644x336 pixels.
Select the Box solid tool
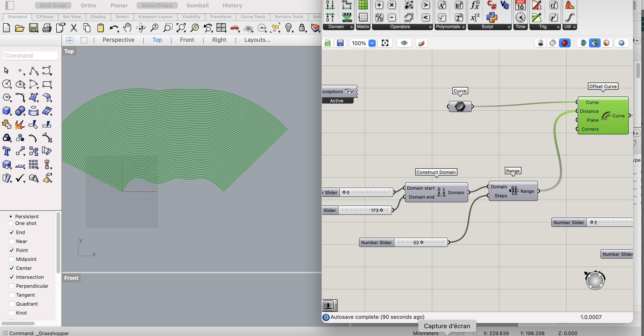pyautogui.click(x=6, y=111)
